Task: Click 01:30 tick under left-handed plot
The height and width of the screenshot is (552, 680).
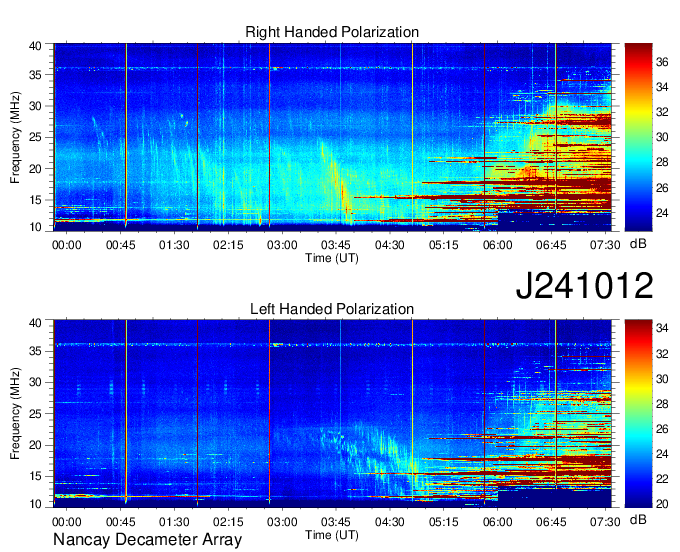Action: coord(174,522)
